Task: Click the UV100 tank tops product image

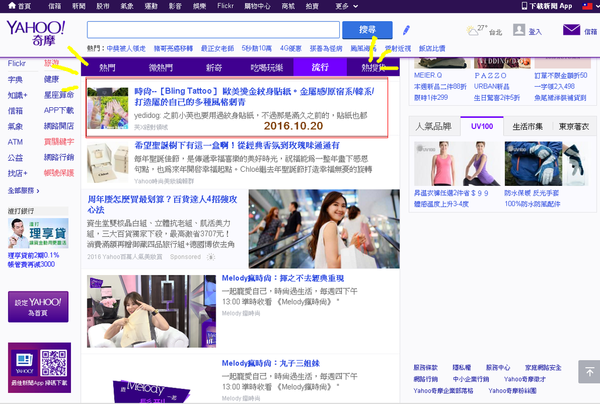Action: tap(457, 164)
